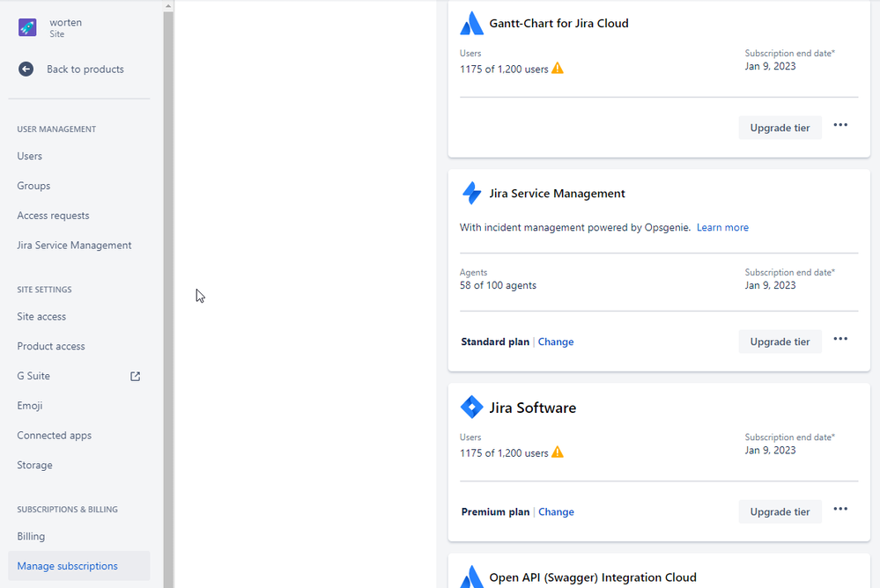Click the Standard plan label

pyautogui.click(x=495, y=342)
